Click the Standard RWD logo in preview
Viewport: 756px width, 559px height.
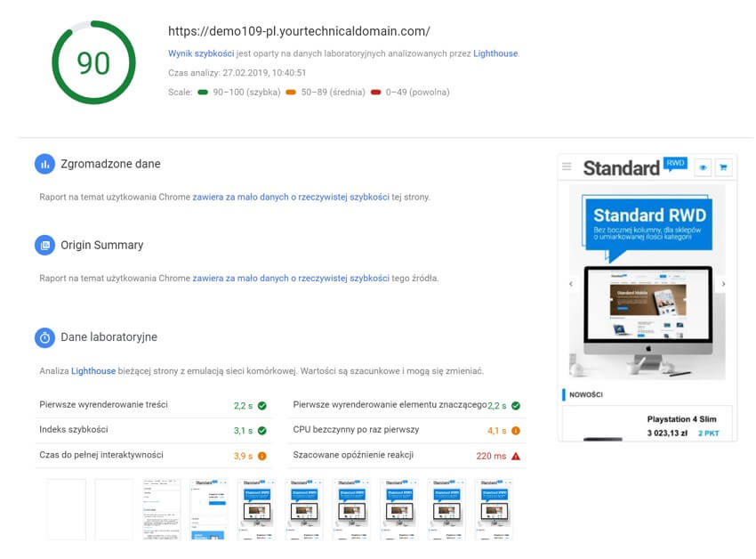tap(633, 166)
